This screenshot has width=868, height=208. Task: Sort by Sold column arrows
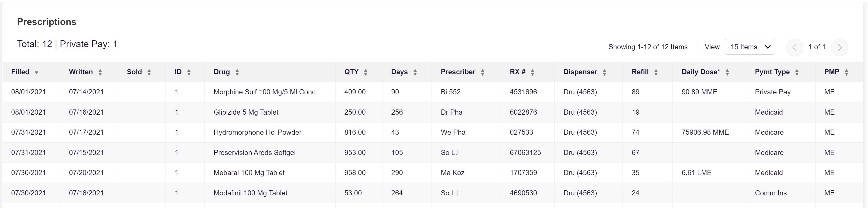[x=149, y=72]
